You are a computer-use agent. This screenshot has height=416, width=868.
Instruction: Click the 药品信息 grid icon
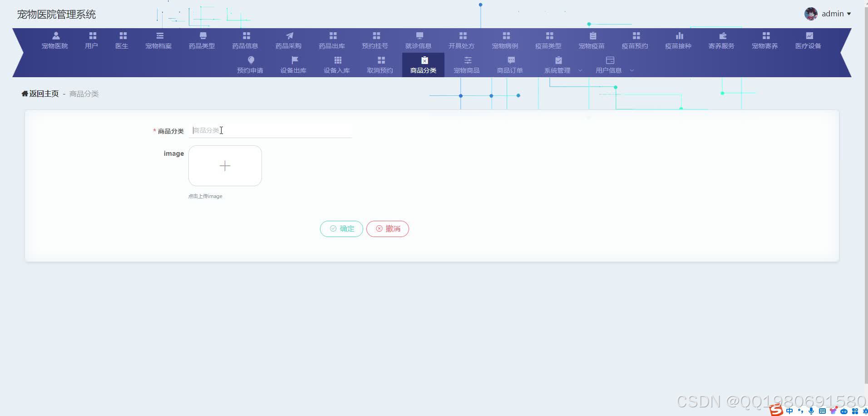[x=247, y=35]
